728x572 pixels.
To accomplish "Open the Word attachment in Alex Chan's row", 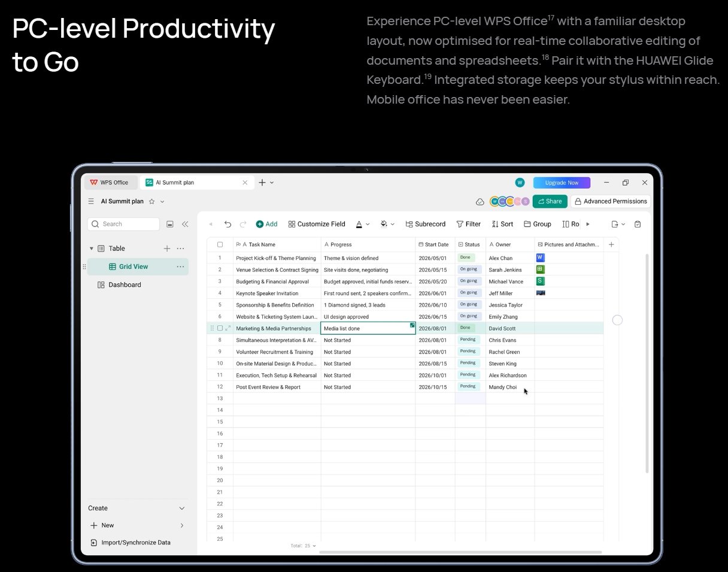I will click(540, 258).
